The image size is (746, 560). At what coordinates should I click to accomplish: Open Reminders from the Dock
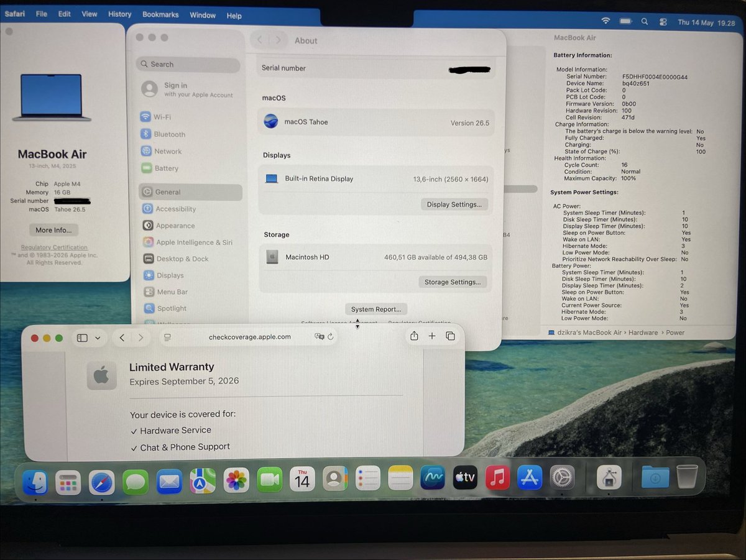pos(368,478)
